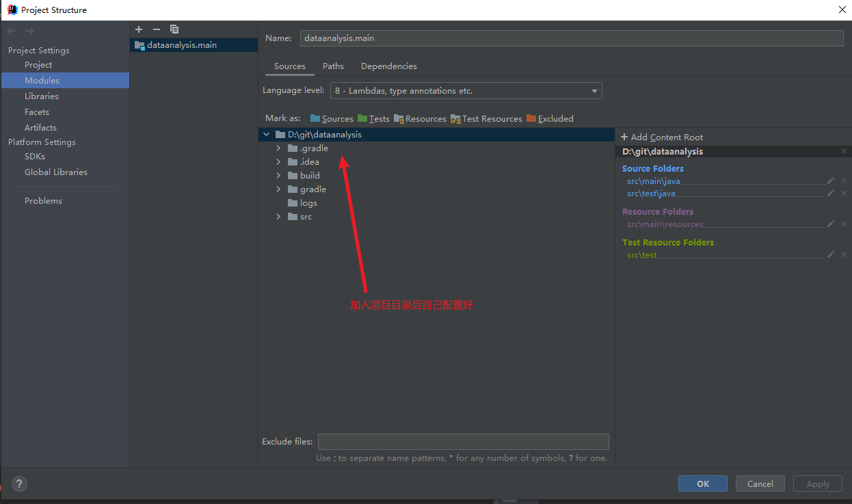This screenshot has width=852, height=504.
Task: Mark folder as Excluded
Action: tap(550, 118)
